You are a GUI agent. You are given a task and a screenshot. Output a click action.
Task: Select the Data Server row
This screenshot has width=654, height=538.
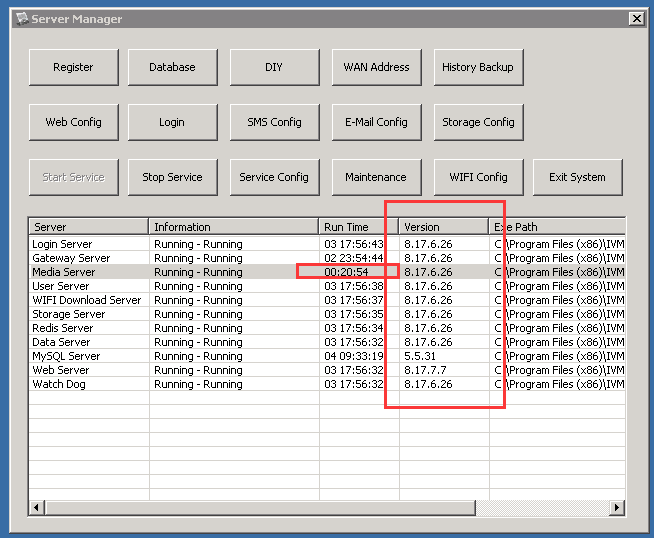(x=327, y=342)
